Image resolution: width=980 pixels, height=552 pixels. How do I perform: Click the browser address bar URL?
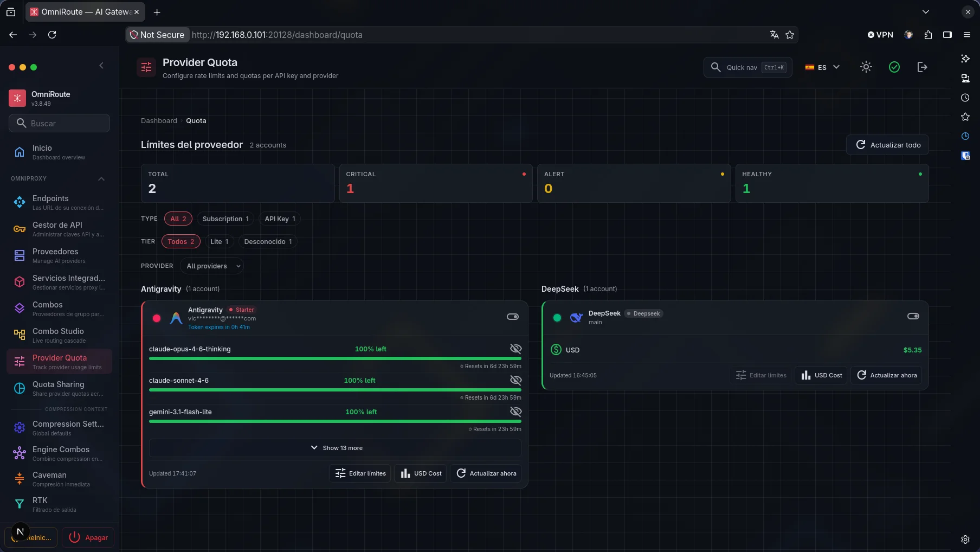point(277,35)
